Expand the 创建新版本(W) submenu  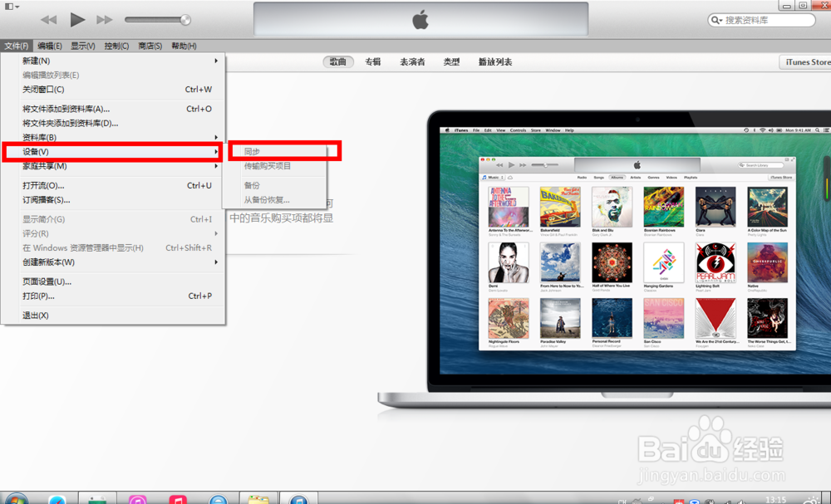coord(113,262)
